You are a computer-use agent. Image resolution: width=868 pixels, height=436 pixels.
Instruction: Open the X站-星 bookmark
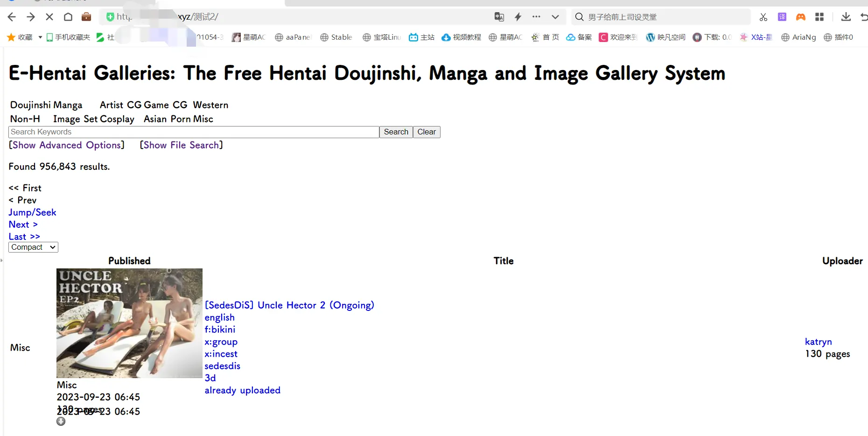[x=756, y=37]
